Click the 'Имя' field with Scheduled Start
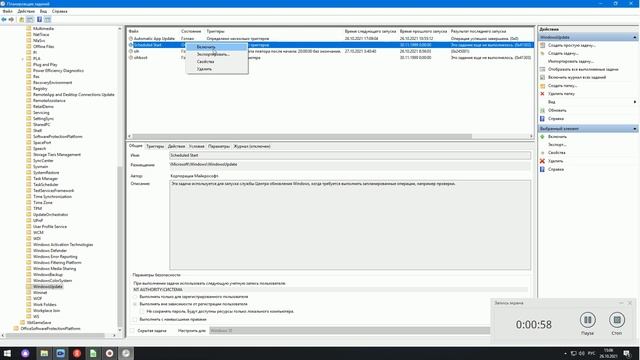Viewport: 640px width, 360px height. (x=350, y=155)
